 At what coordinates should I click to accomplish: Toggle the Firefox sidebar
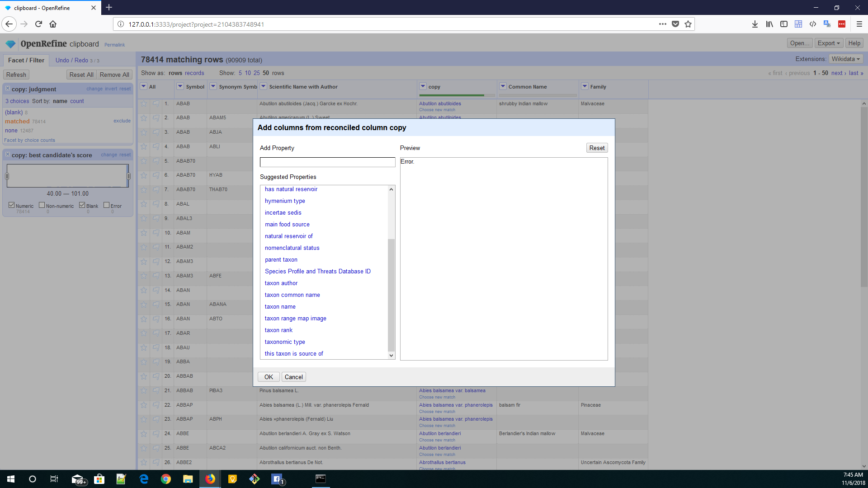pyautogui.click(x=784, y=24)
